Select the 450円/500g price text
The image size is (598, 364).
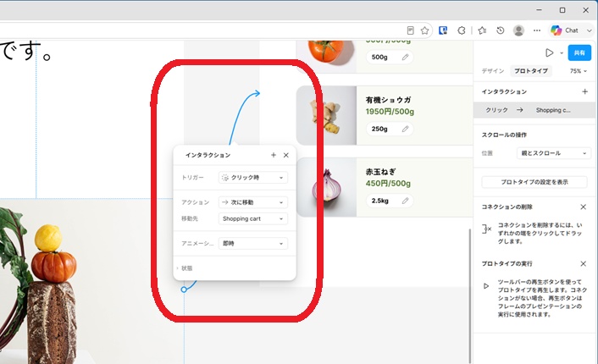click(x=388, y=184)
